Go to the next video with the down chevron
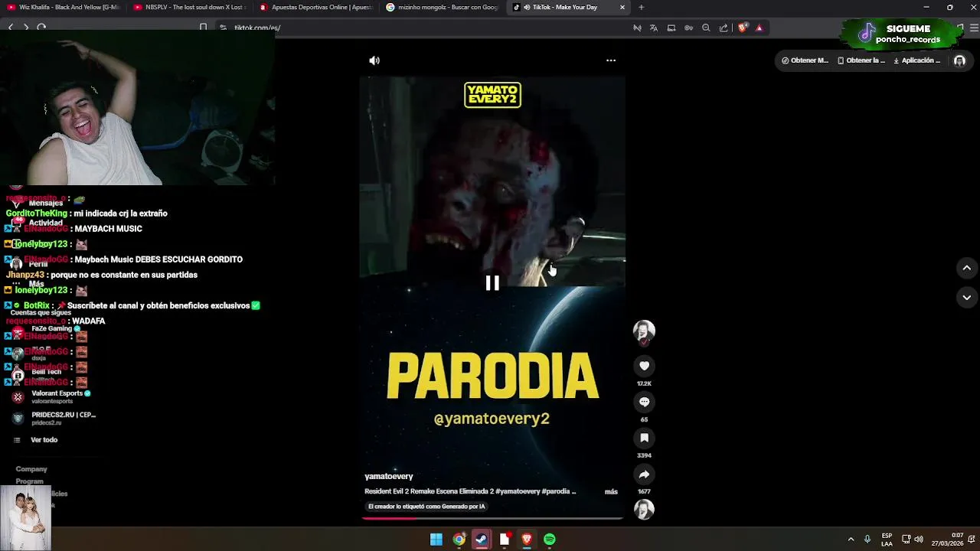Screen dimensions: 980x551 tap(966, 297)
